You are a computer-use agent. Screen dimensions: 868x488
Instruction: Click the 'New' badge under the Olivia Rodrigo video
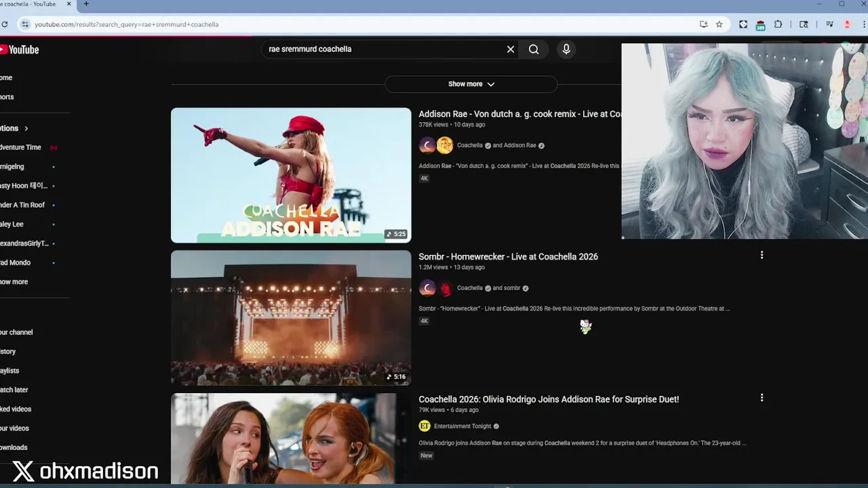426,455
